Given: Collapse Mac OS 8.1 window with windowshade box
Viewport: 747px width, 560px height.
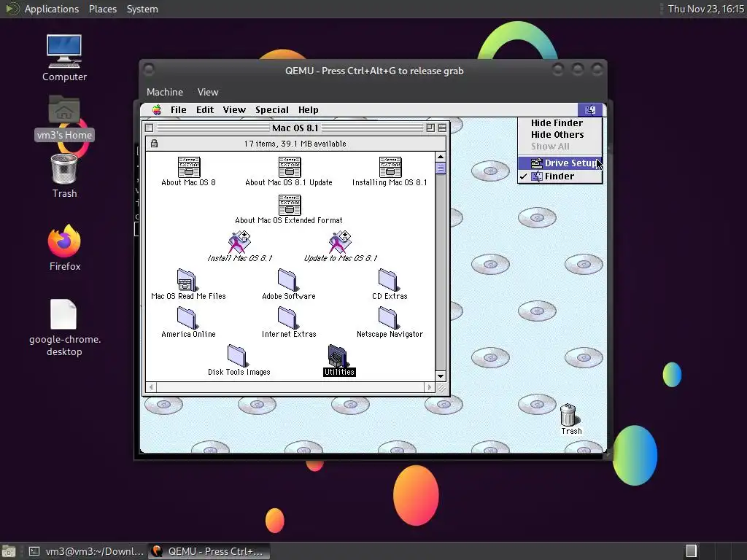Looking at the screenshot, I should pos(442,128).
